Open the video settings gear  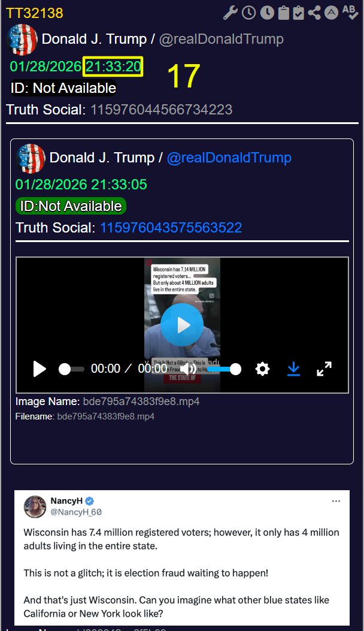(262, 369)
